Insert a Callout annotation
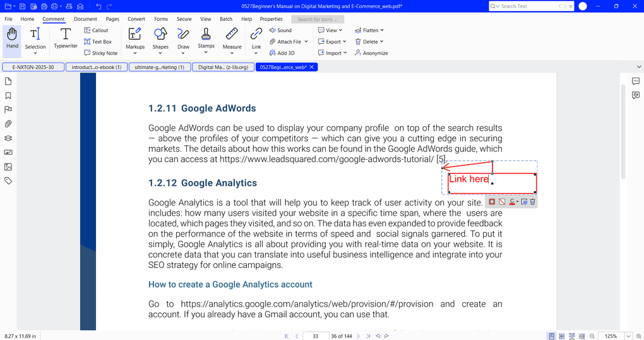This screenshot has height=340, width=644. [x=96, y=30]
